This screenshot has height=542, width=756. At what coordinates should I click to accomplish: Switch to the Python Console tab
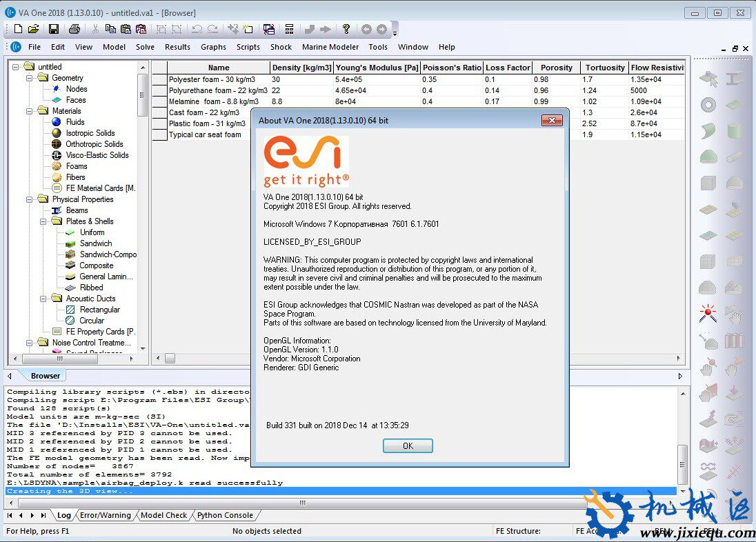click(225, 515)
